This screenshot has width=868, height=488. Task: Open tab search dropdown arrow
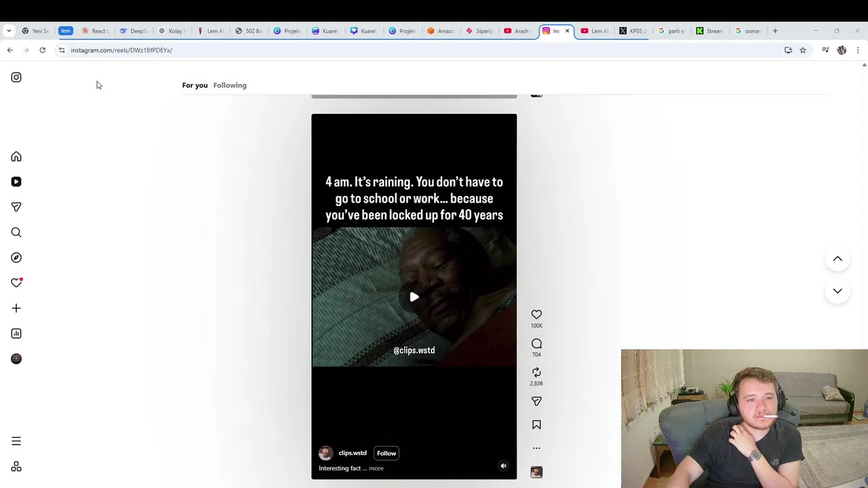pyautogui.click(x=9, y=30)
